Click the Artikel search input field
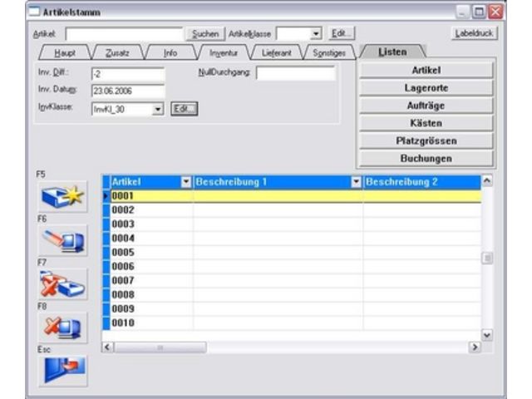The width and height of the screenshot is (532, 399). coord(124,33)
